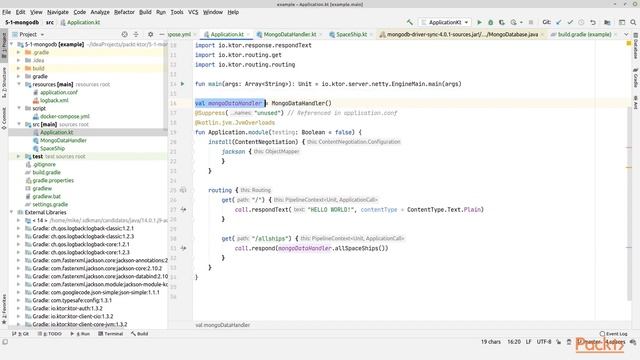Open the VCS menu
Screen dimensions: 640x360
click(193, 12)
